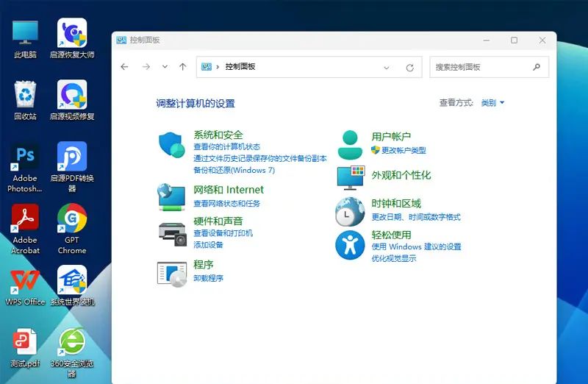Open the Programs category icon
The width and height of the screenshot is (588, 384).
[x=172, y=274]
